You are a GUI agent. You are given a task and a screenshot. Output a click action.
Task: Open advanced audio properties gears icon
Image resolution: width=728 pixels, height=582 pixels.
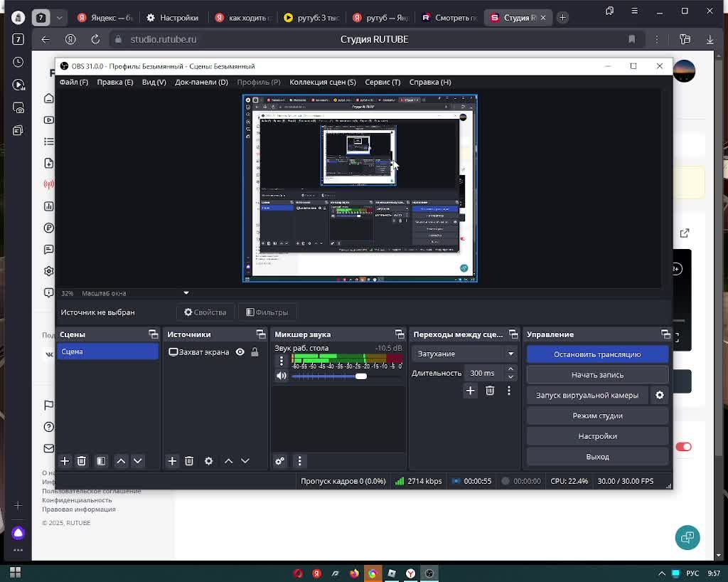click(x=280, y=461)
